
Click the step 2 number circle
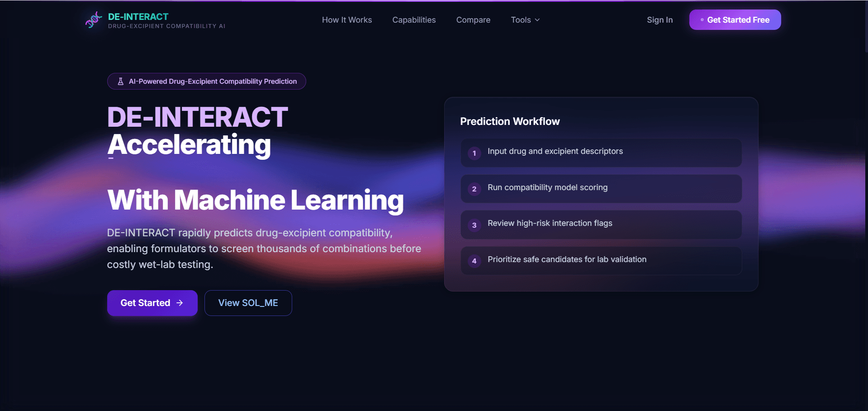474,189
